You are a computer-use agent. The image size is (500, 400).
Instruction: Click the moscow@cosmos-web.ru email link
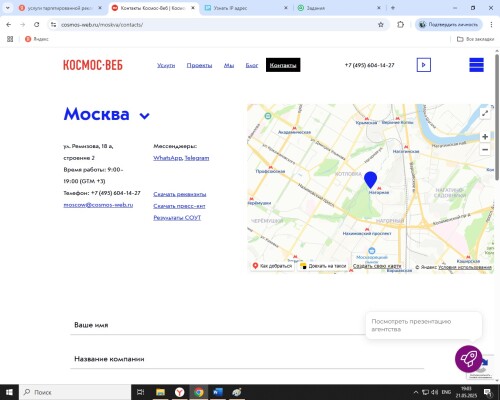pyautogui.click(x=98, y=205)
